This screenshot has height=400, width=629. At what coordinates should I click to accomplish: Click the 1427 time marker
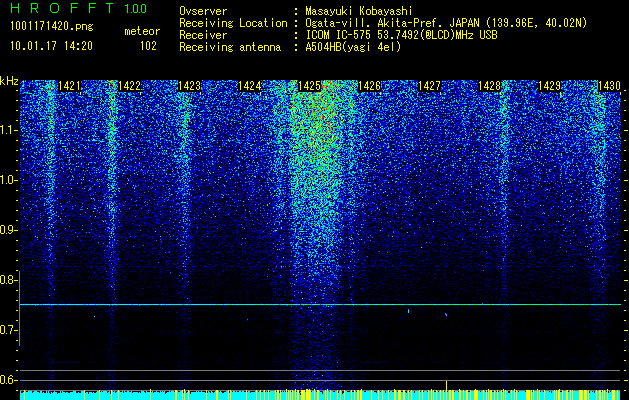point(429,86)
